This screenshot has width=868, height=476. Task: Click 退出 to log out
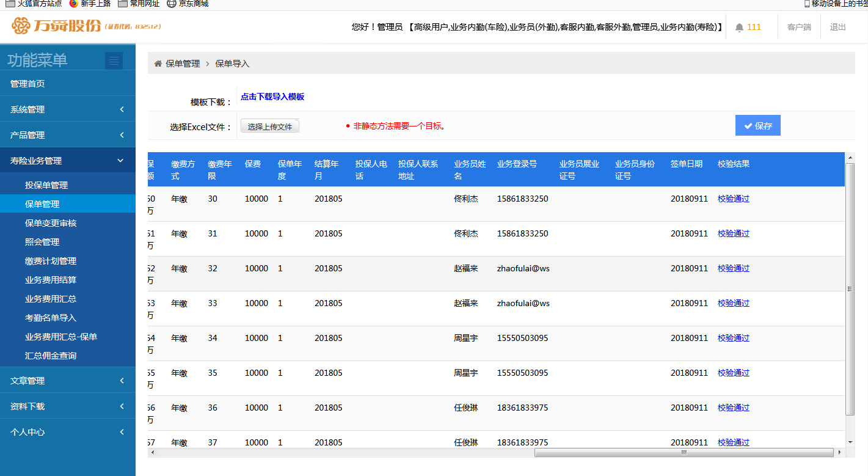click(837, 27)
